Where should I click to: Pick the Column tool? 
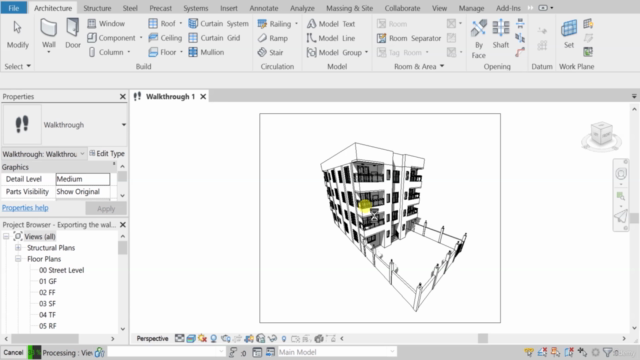click(x=106, y=52)
